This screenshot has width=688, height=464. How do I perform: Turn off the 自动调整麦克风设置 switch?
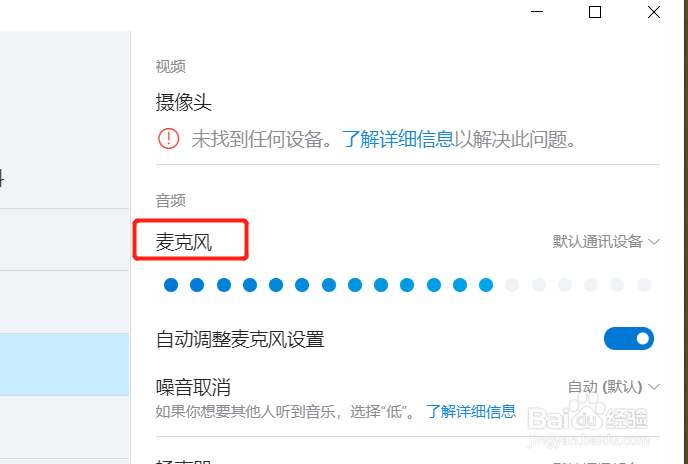click(629, 338)
